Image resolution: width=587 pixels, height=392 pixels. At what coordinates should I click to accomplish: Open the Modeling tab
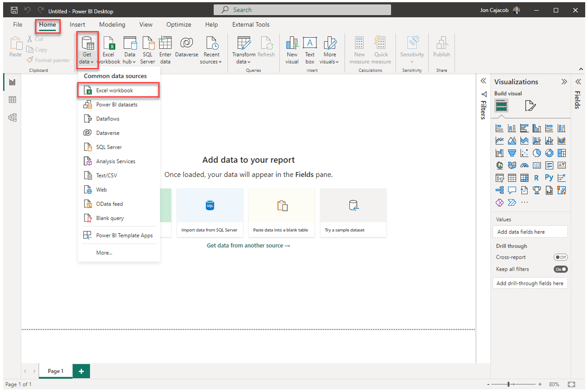(x=112, y=24)
